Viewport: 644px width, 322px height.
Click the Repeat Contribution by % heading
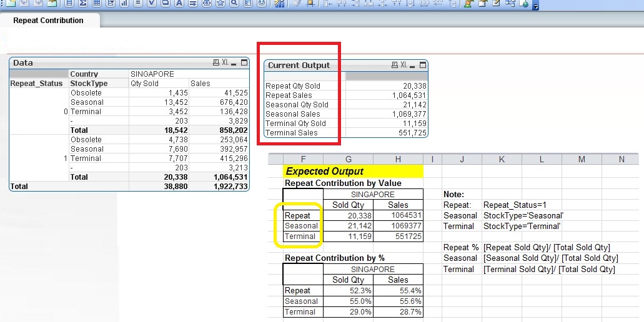(x=335, y=258)
